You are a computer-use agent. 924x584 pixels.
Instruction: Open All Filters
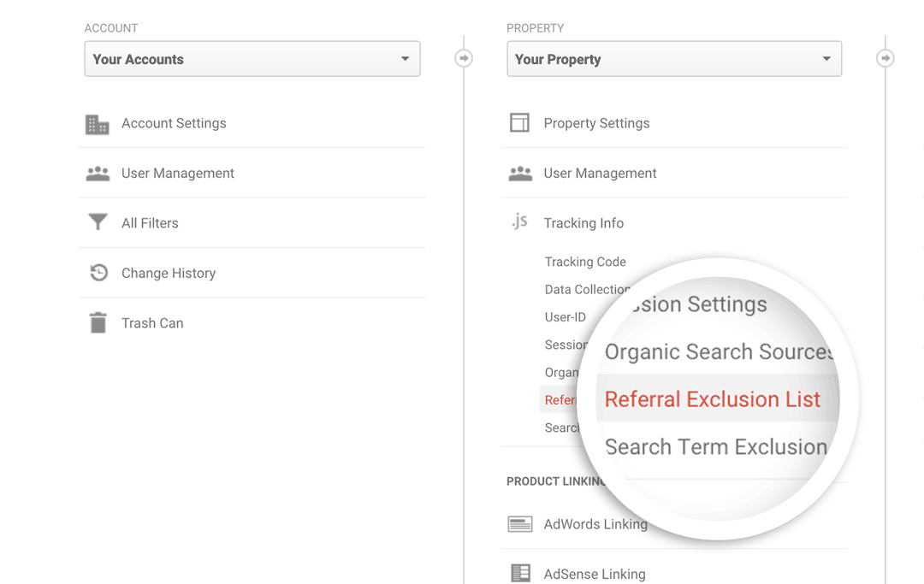pos(150,223)
